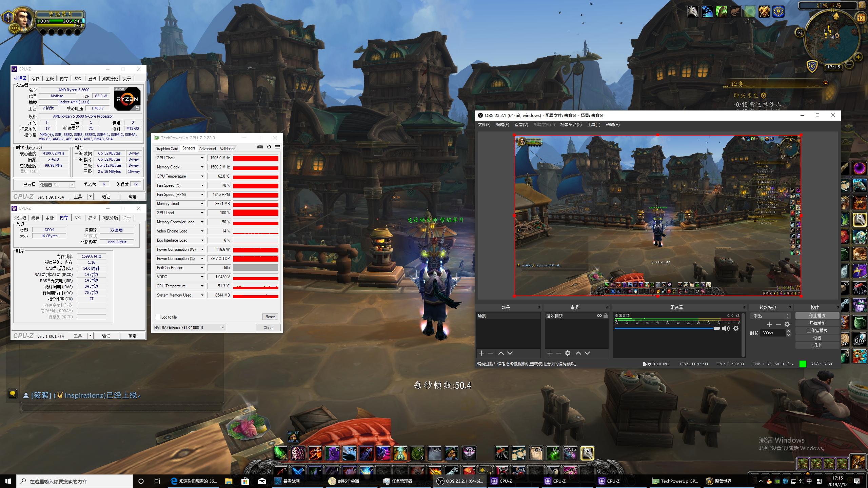868x488 pixels.
Task: Pop out the OBS mixer dock
Action: [744, 307]
